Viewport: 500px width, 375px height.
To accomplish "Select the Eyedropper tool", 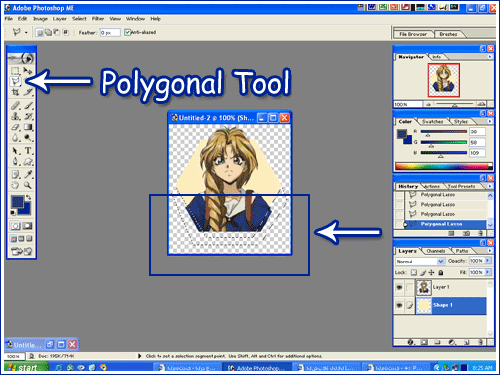I will tap(28, 174).
